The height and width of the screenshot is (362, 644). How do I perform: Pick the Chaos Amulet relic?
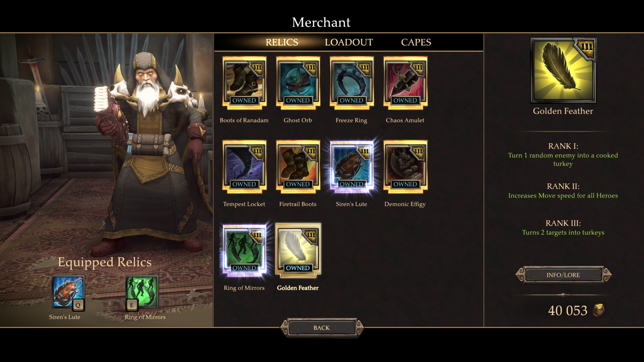click(x=405, y=83)
